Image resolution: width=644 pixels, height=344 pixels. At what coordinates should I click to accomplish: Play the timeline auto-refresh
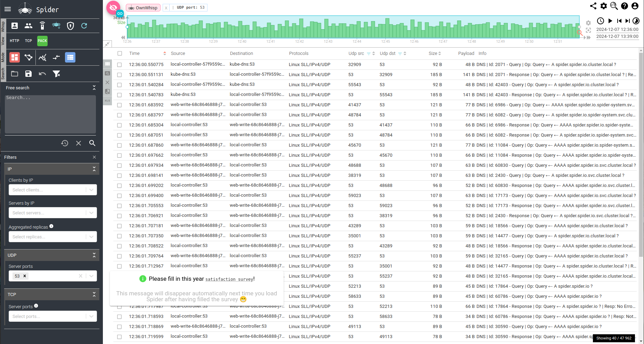(x=610, y=21)
